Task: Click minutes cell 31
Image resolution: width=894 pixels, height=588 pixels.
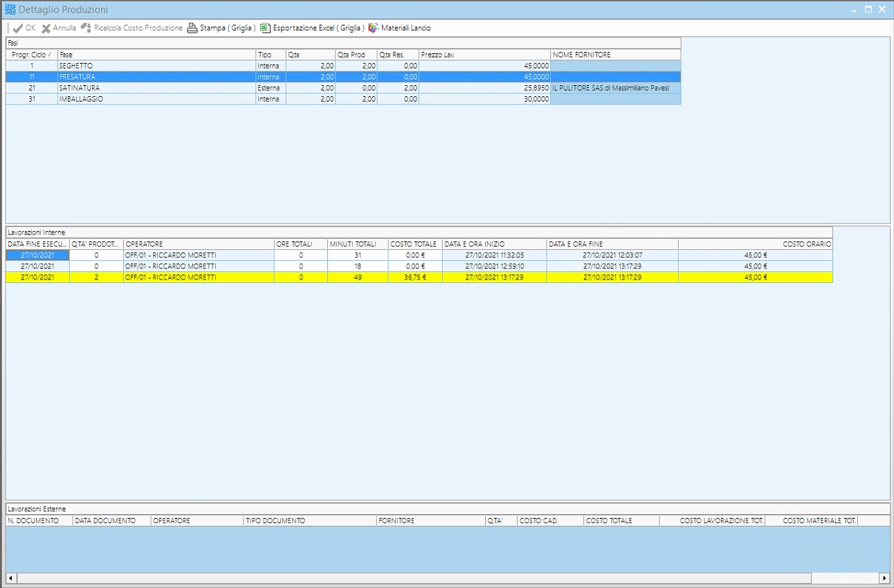Action: (358, 255)
